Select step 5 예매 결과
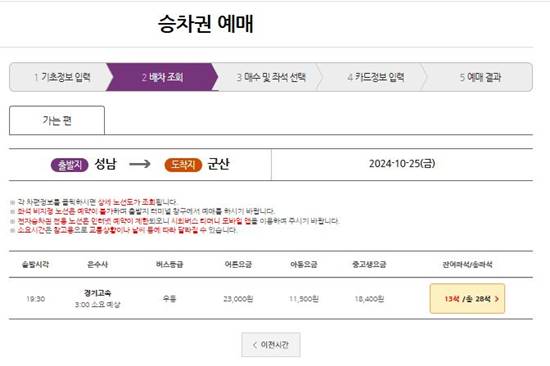This screenshot has height=366, width=550. point(480,77)
